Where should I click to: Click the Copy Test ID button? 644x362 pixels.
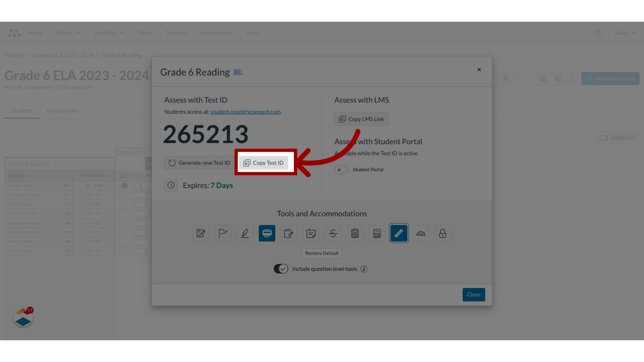tap(264, 163)
